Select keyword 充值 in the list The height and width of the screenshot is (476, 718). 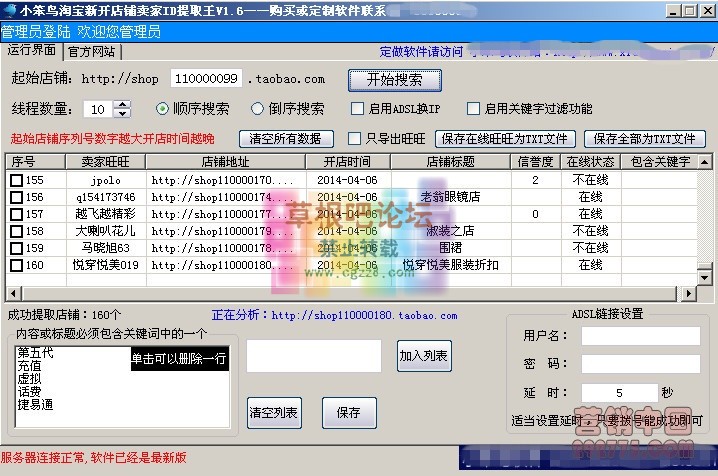pyautogui.click(x=29, y=366)
